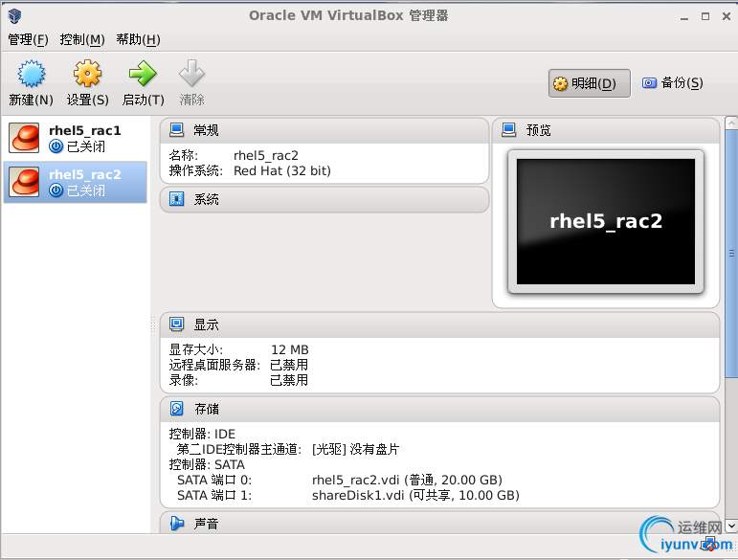Screen dimensions: 738x560
Task: Minimize the VirtualBox window
Action: pos(684,17)
